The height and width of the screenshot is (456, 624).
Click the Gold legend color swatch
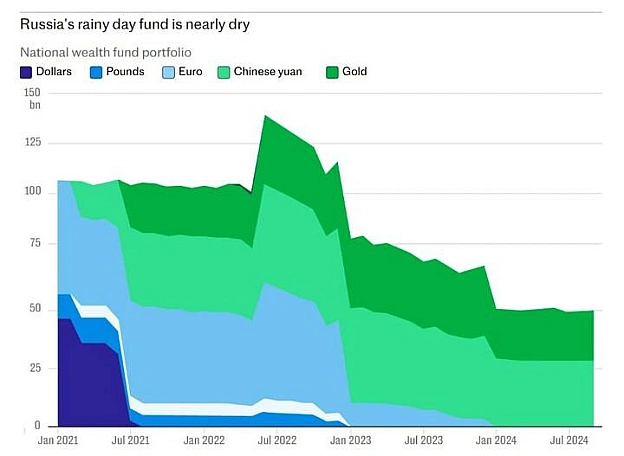coord(332,72)
